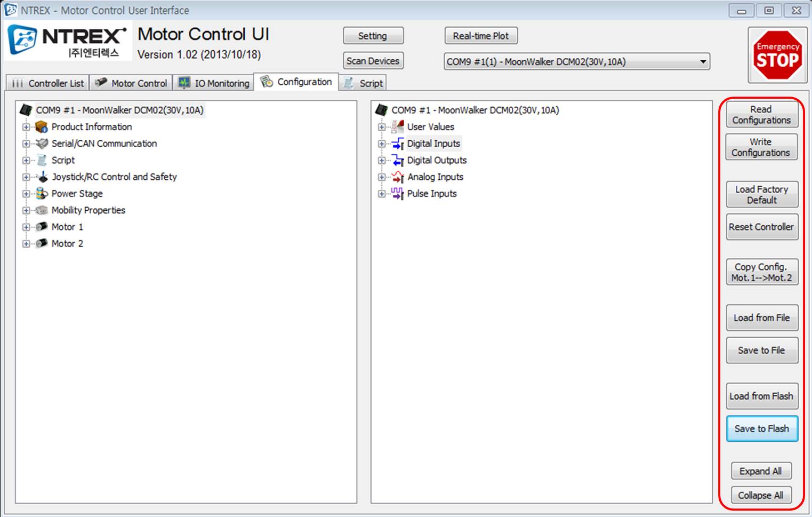Screen dimensions: 812x517
Task: Expand the User Values node
Action: pos(381,127)
